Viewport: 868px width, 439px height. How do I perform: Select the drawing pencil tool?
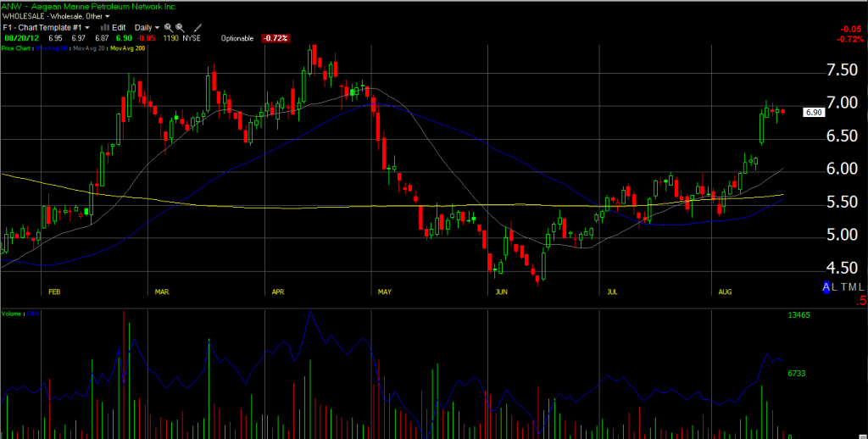tap(197, 27)
